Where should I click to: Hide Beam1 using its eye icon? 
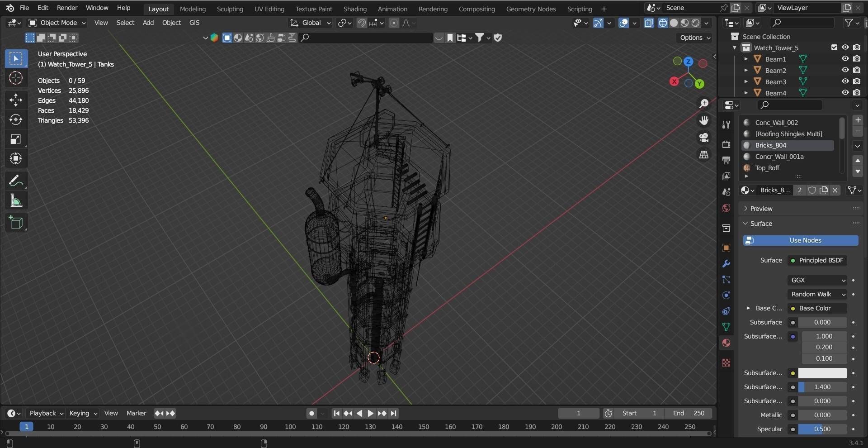(x=845, y=59)
